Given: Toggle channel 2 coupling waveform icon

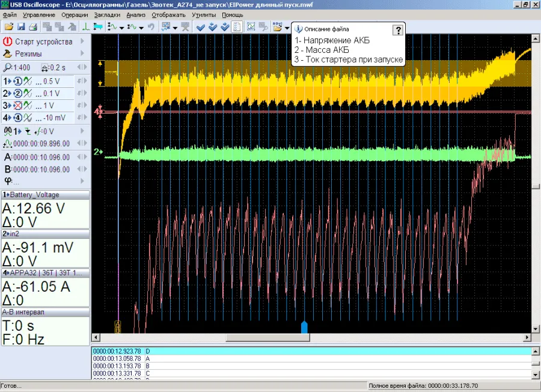Looking at the screenshot, I should pos(28,94).
